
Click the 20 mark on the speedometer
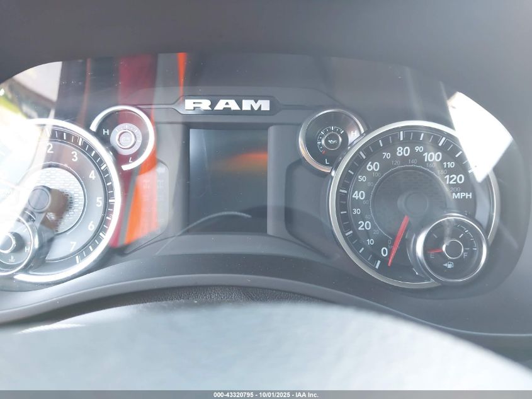[364, 226]
